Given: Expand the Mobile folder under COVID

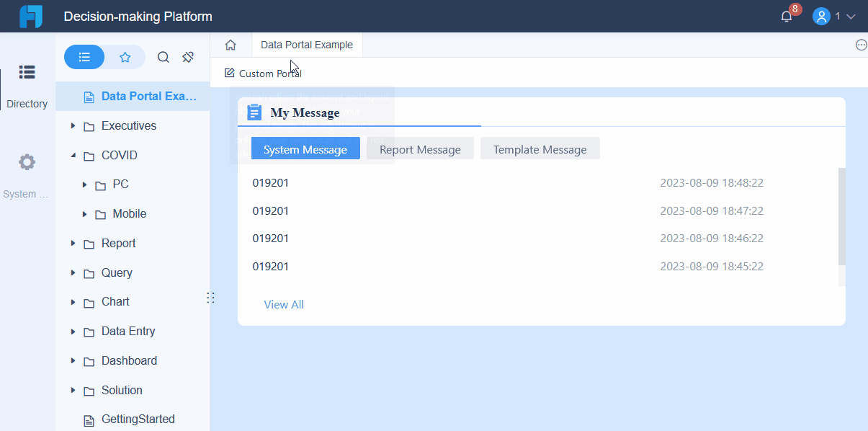Looking at the screenshot, I should point(84,213).
